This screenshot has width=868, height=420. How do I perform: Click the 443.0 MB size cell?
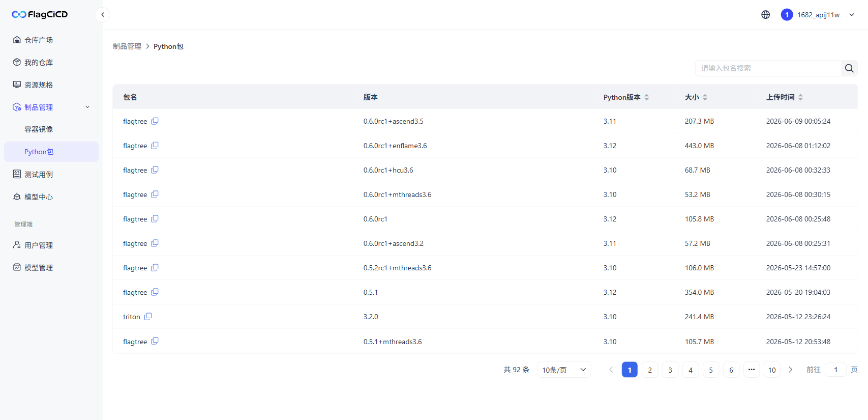(x=699, y=146)
